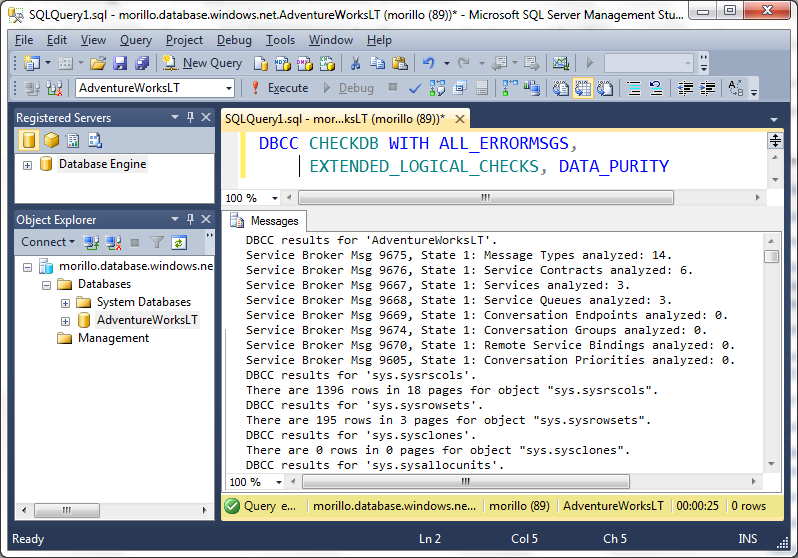798x558 pixels.
Task: Parse query with the blue checkmark
Action: 415,88
